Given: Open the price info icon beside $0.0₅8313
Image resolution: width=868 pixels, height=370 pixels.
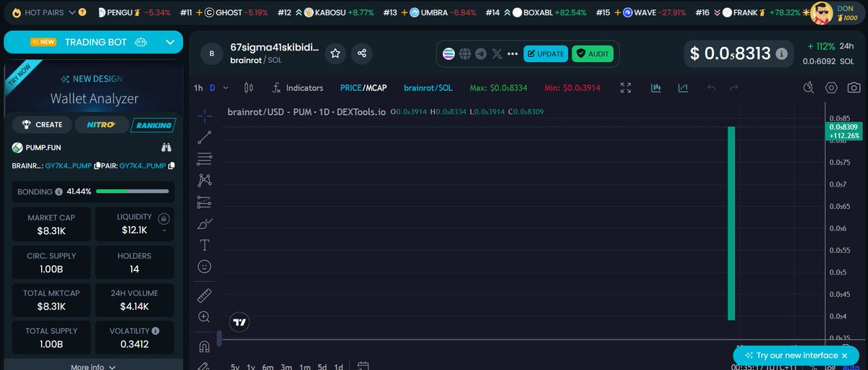Looking at the screenshot, I should pyautogui.click(x=781, y=53).
